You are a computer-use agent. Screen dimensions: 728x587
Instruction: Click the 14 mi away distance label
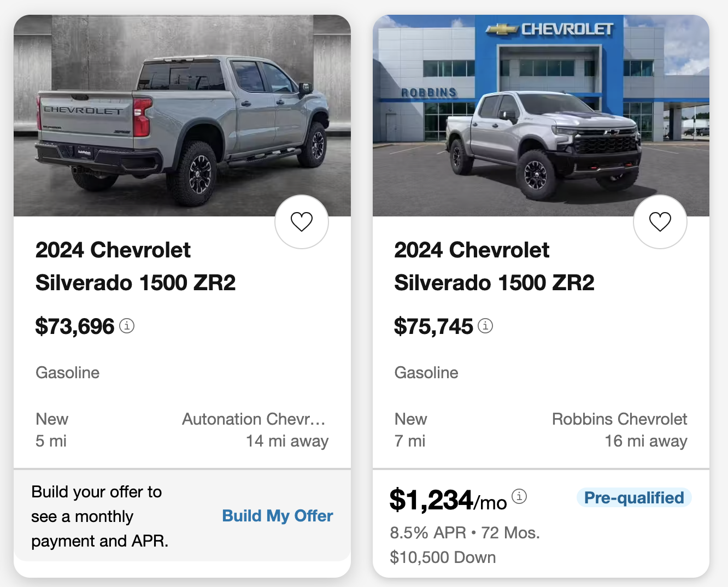287,441
